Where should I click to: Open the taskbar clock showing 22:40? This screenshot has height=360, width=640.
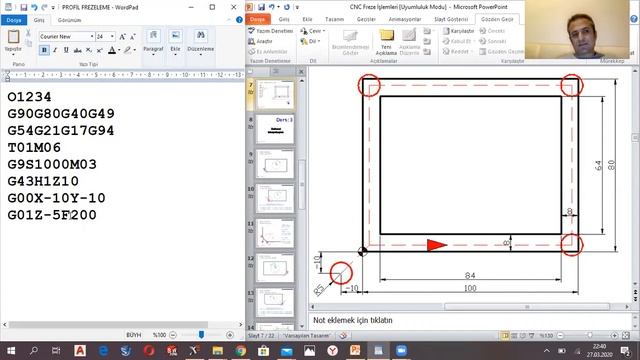click(x=600, y=351)
